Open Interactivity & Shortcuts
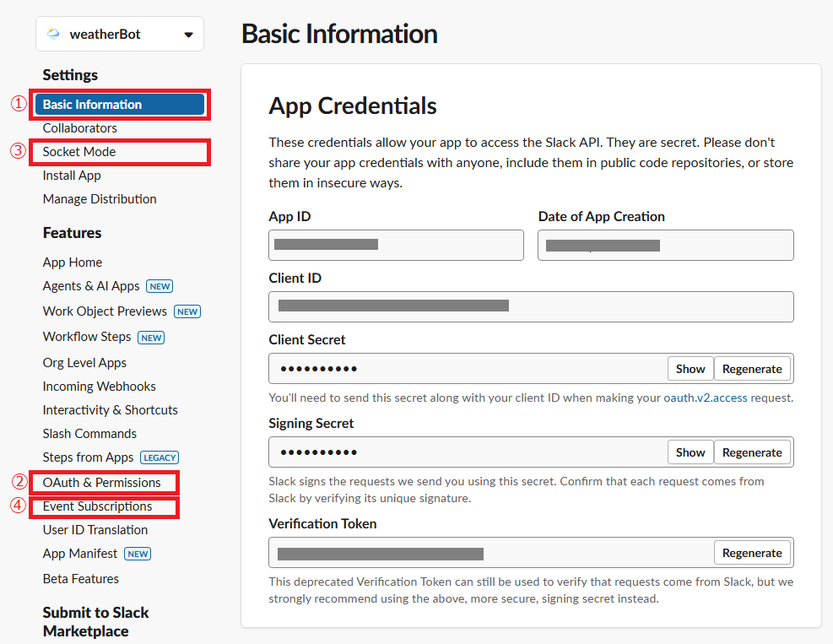Screen dimensions: 833x644 click(x=110, y=410)
